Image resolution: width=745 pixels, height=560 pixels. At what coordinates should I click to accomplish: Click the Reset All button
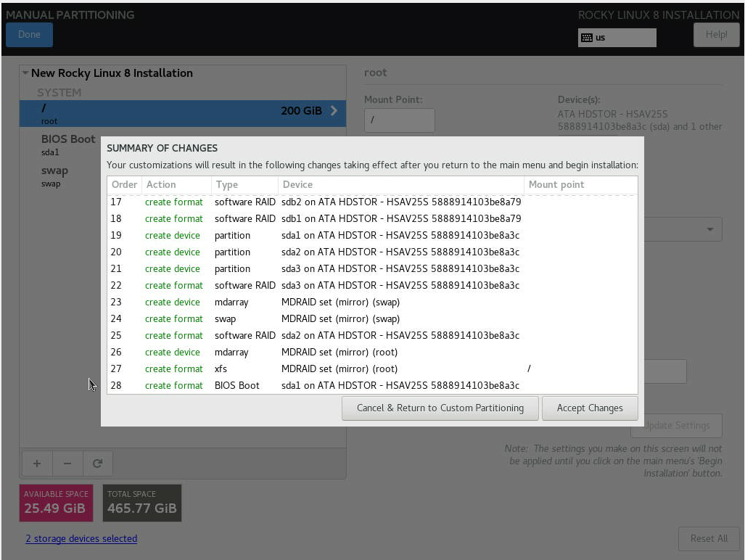point(709,539)
